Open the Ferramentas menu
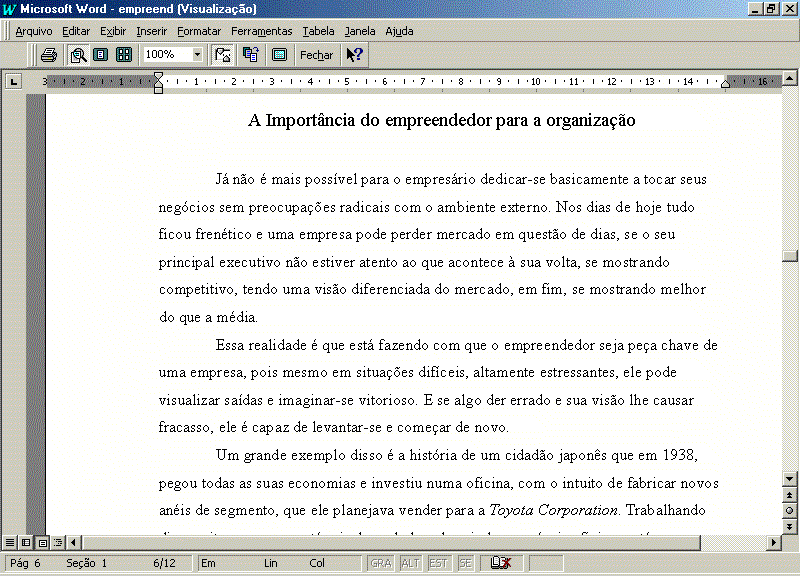This screenshot has width=800, height=576. pyautogui.click(x=262, y=31)
